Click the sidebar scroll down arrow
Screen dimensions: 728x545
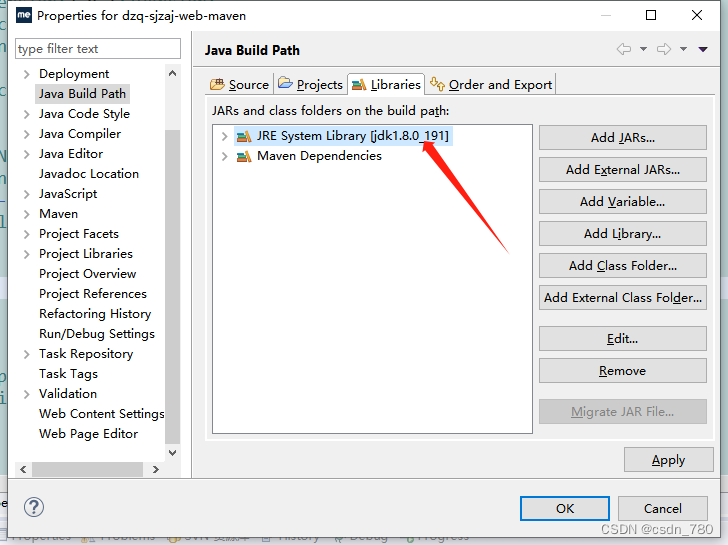[172, 453]
